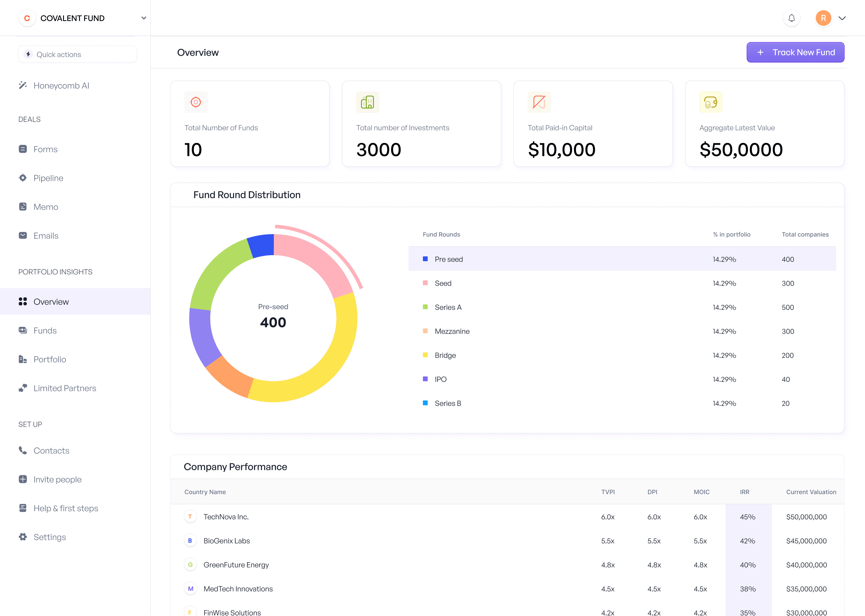865x616 pixels.
Task: Open Help & first steps
Action: [x=66, y=508]
